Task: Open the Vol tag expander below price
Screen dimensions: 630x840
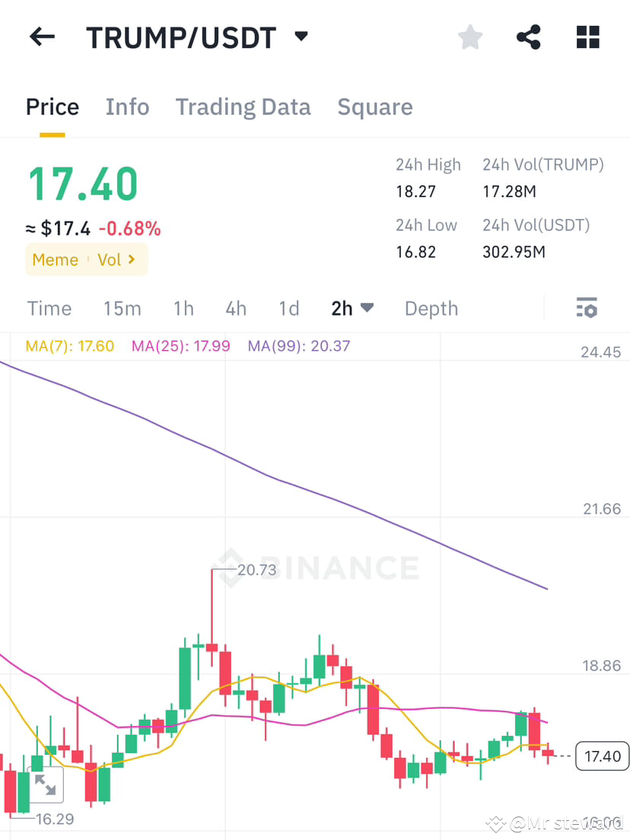Action: 116,259
